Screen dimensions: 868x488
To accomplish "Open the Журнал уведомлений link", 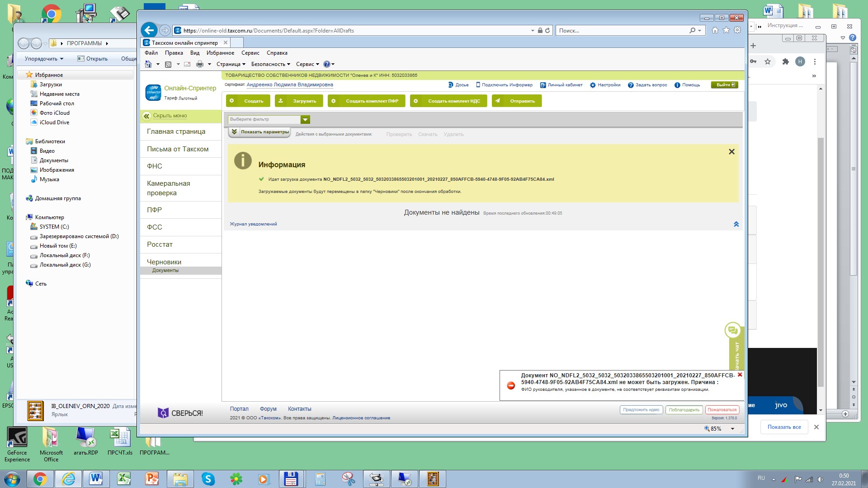I will click(253, 224).
